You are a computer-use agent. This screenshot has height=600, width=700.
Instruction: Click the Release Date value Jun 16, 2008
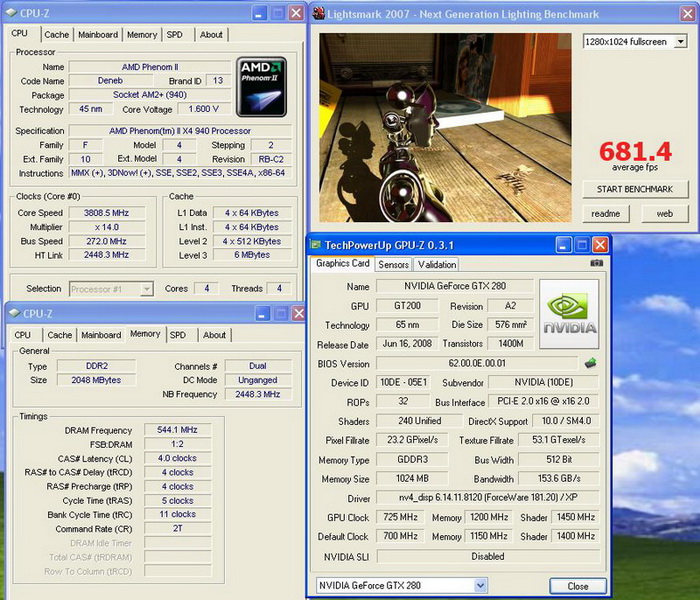[407, 344]
